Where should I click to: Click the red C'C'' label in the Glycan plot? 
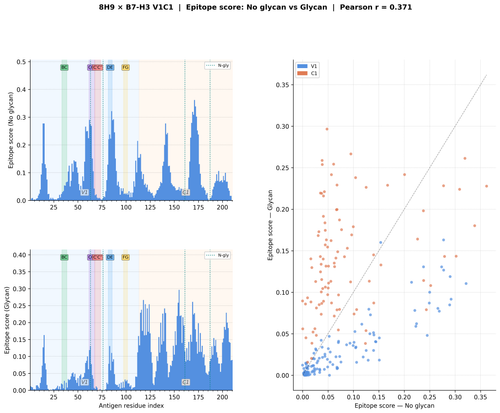[97, 257]
